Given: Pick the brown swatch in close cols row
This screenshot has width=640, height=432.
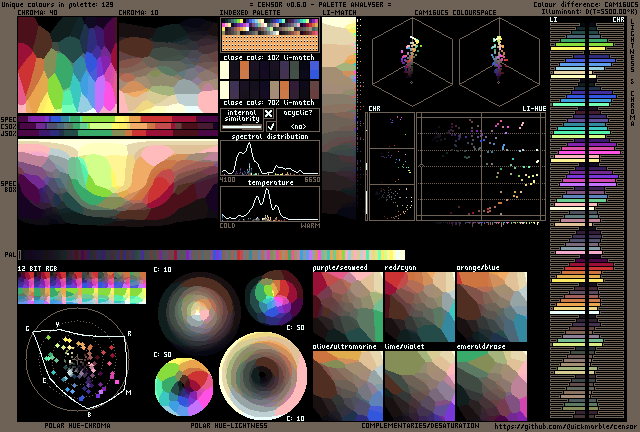Looking at the screenshot, I should click(x=314, y=90).
